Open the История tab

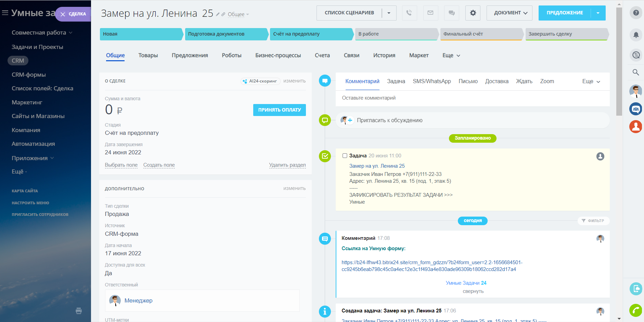384,55
